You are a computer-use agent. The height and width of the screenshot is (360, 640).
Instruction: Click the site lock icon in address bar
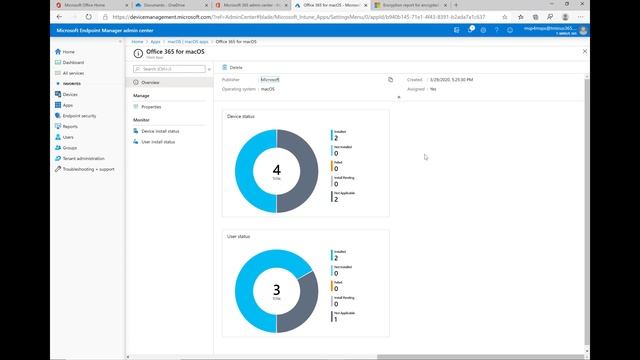click(105, 17)
